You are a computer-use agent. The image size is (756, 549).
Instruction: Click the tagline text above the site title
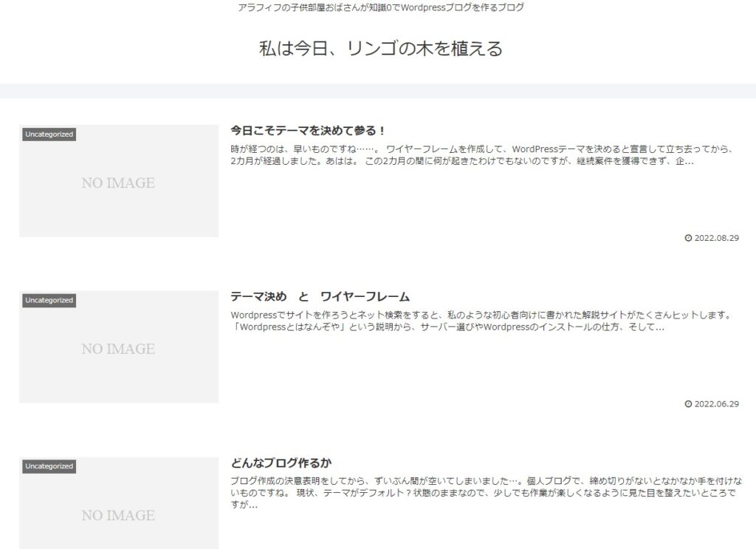tap(382, 7)
